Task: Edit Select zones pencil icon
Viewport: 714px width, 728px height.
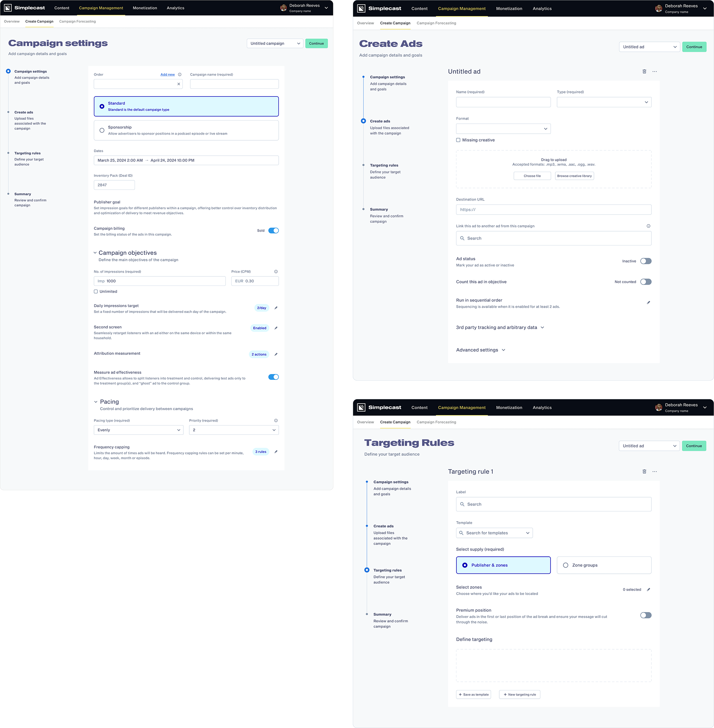Action: (x=648, y=589)
